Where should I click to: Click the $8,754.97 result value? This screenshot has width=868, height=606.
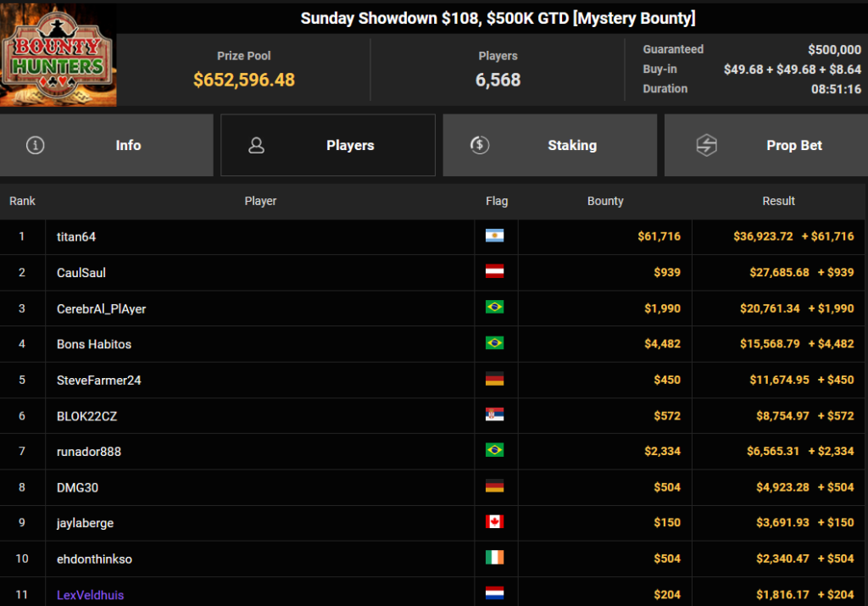pos(782,415)
